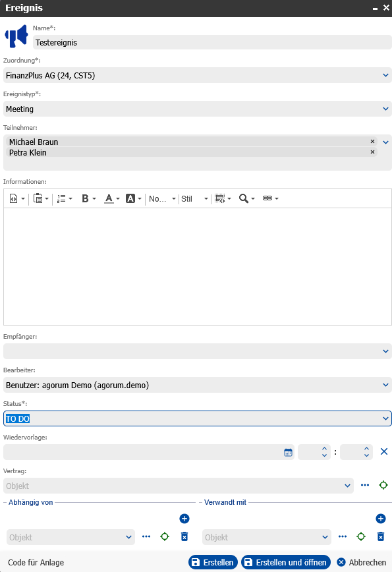Open the Stil style dropdown
392x572 pixels.
tap(194, 198)
